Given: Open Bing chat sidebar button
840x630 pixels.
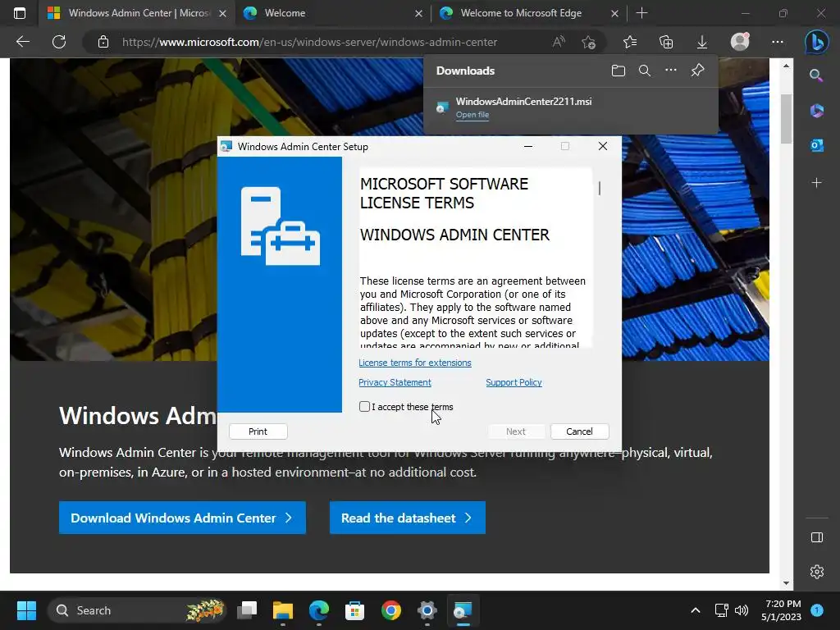Looking at the screenshot, I should [817, 42].
